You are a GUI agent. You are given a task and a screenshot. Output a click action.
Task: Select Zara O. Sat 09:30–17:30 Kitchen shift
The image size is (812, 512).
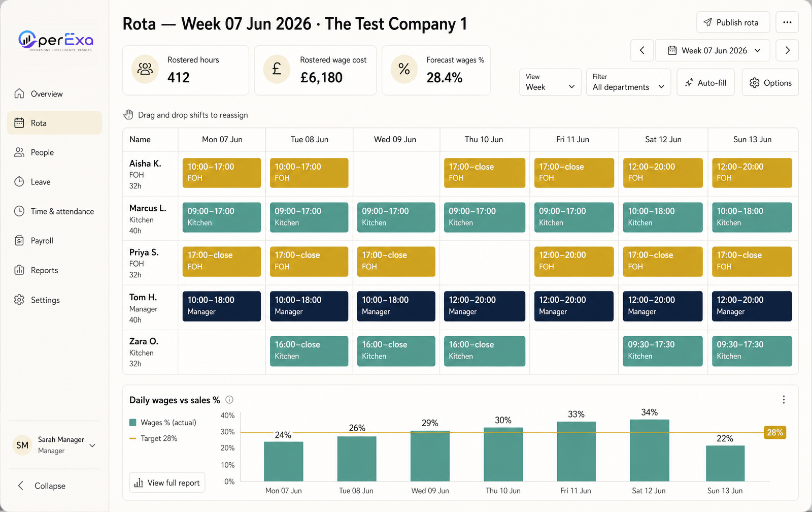point(663,351)
